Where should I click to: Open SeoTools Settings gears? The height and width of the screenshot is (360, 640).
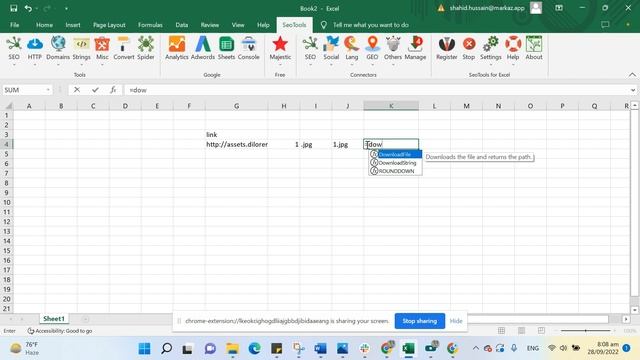pyautogui.click(x=491, y=49)
